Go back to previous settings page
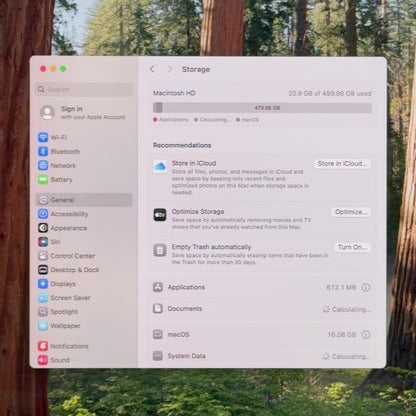 pyautogui.click(x=152, y=69)
